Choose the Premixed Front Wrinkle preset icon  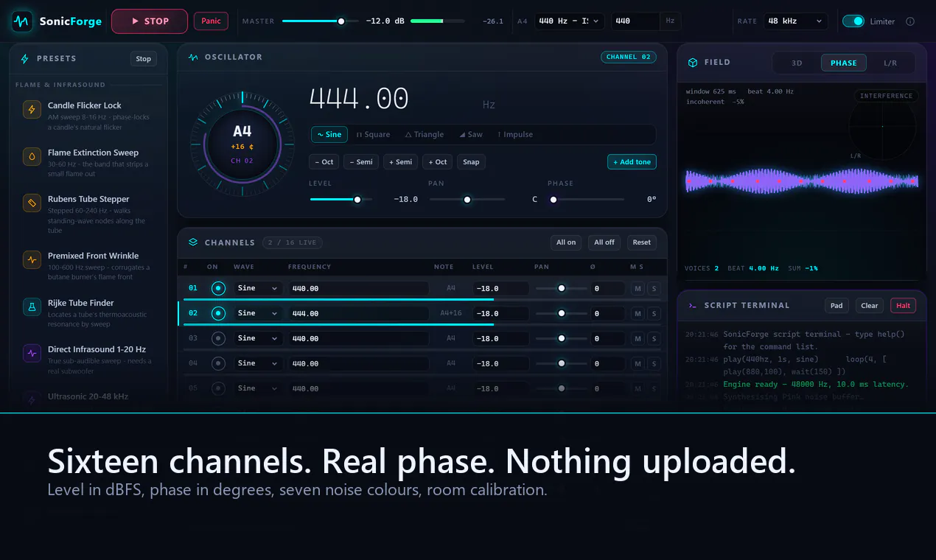tap(32, 259)
